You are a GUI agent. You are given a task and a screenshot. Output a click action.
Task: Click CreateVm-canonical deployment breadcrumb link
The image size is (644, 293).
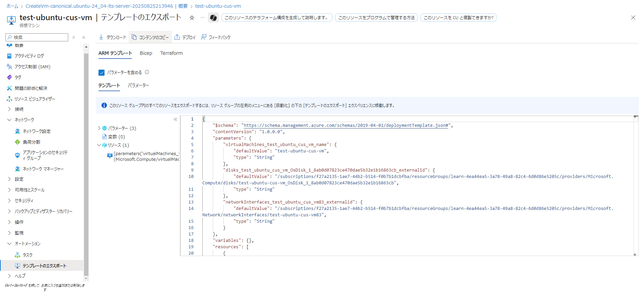(107, 6)
